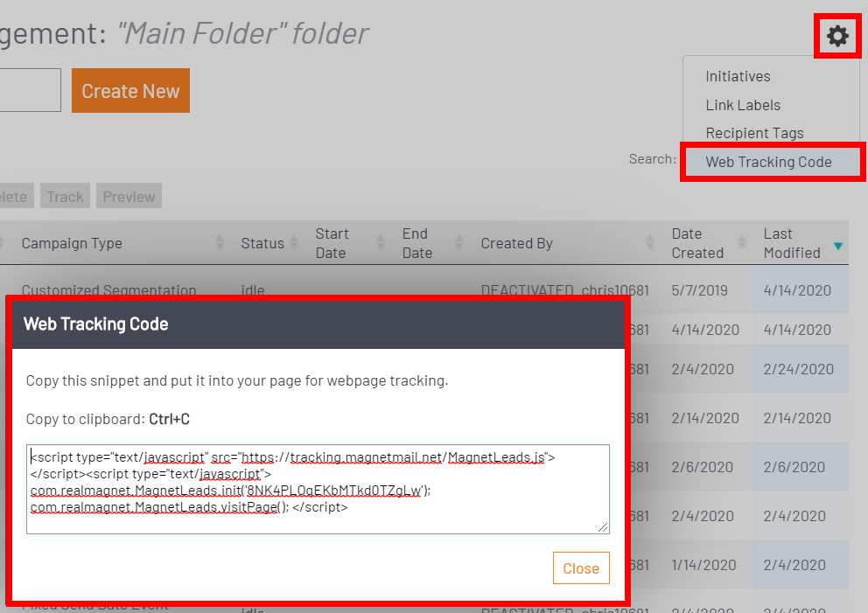Click the Track button
The height and width of the screenshot is (613, 868).
(66, 197)
